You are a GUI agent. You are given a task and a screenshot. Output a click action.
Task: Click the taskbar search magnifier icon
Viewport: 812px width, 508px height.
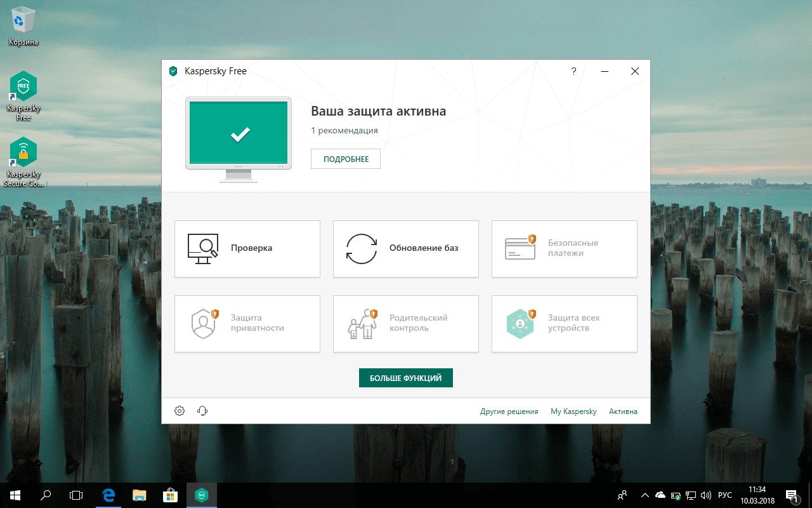click(46, 495)
